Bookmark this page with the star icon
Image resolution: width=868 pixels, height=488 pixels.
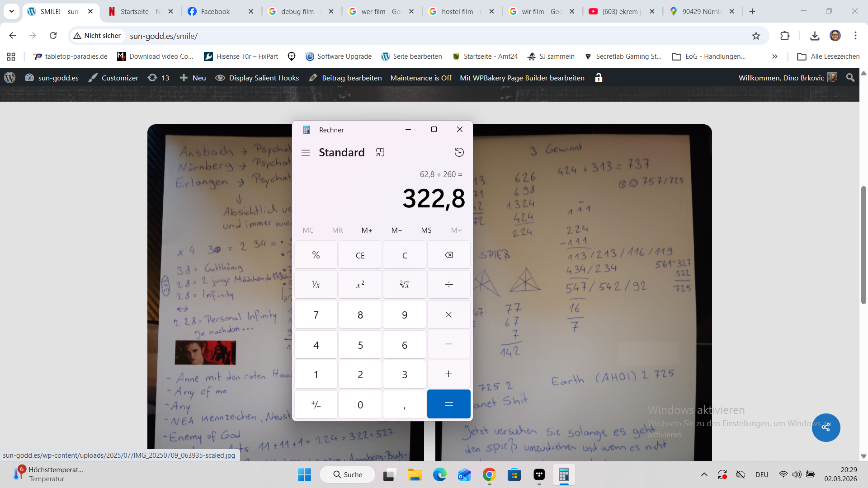point(756,36)
